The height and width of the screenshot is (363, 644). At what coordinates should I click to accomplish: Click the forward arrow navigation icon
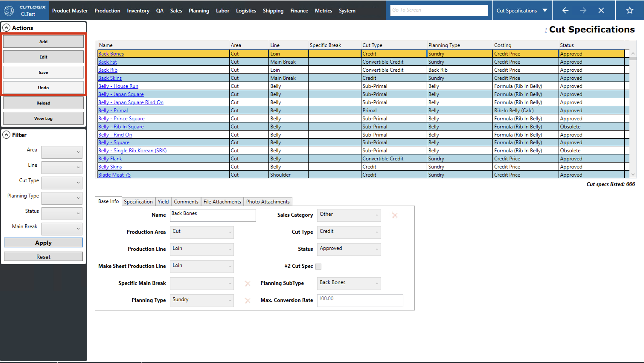[583, 10]
